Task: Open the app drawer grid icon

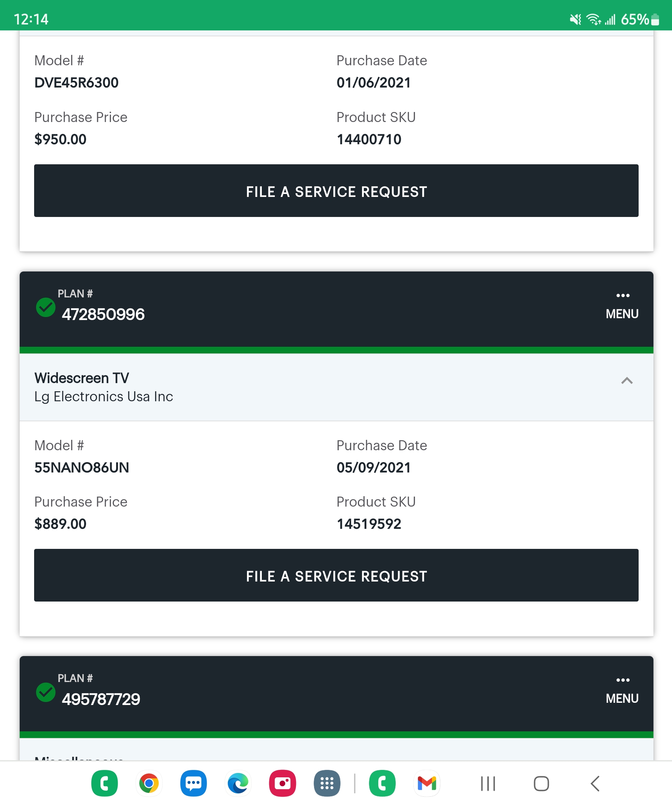Action: (327, 783)
